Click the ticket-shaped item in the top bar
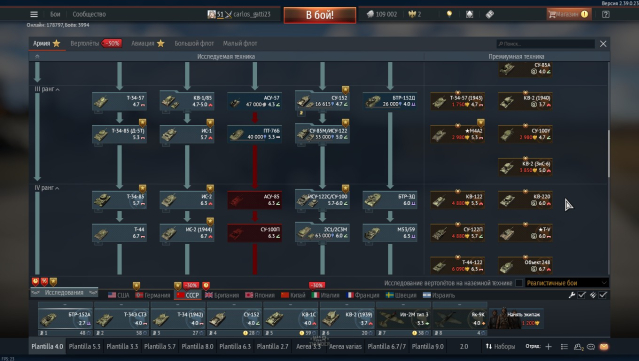This screenshot has width=639, height=361. 490,14
